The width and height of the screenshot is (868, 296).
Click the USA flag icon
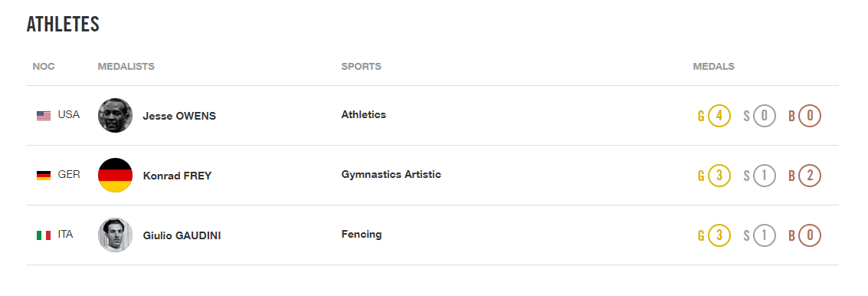click(x=44, y=116)
